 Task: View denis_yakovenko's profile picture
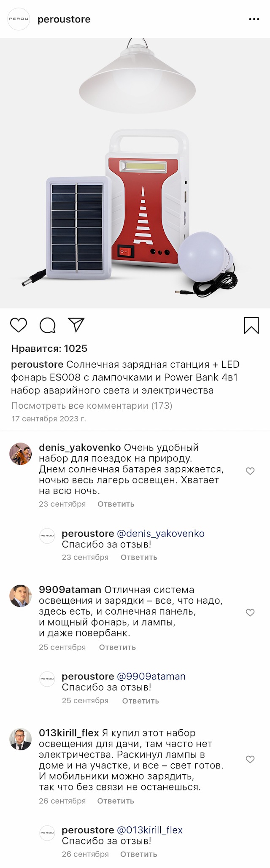[x=21, y=454]
